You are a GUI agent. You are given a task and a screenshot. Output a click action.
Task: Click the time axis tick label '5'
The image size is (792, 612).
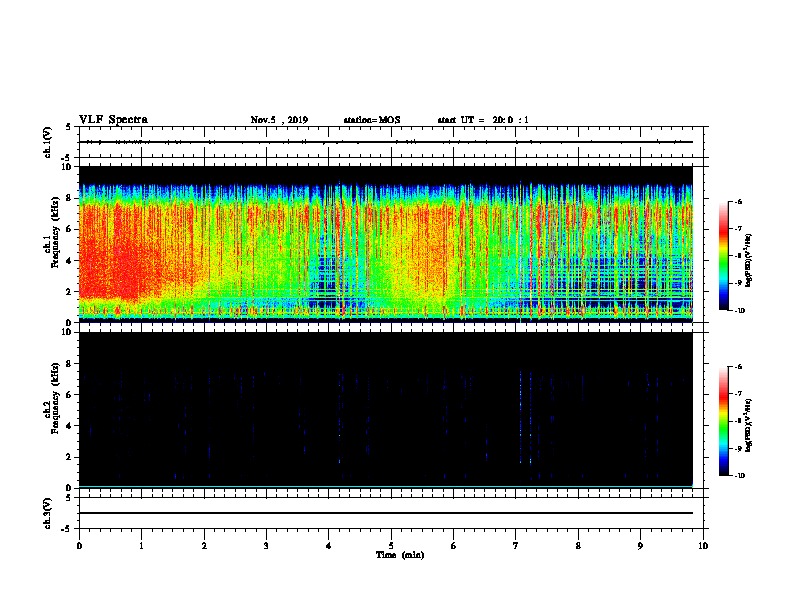click(x=391, y=546)
